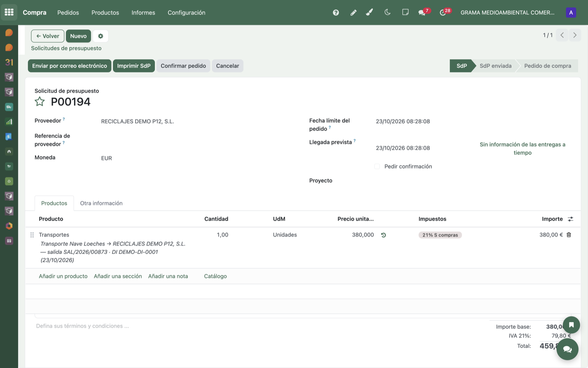The image size is (588, 368).
Task: Click the help question mark icon
Action: (336, 12)
